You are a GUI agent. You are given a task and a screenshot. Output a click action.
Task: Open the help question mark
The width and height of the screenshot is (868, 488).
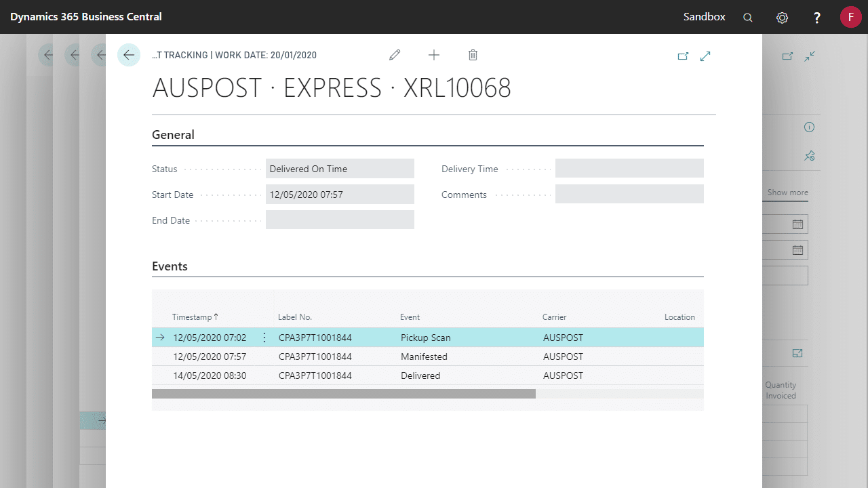(817, 18)
